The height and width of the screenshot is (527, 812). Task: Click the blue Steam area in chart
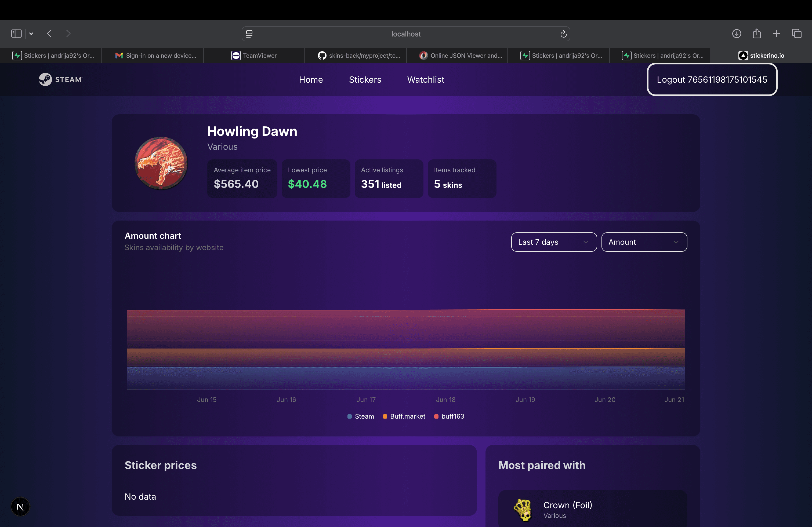pyautogui.click(x=406, y=378)
